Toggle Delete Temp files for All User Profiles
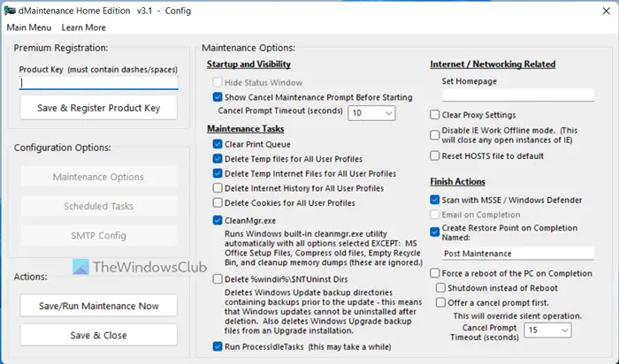 click(218, 158)
